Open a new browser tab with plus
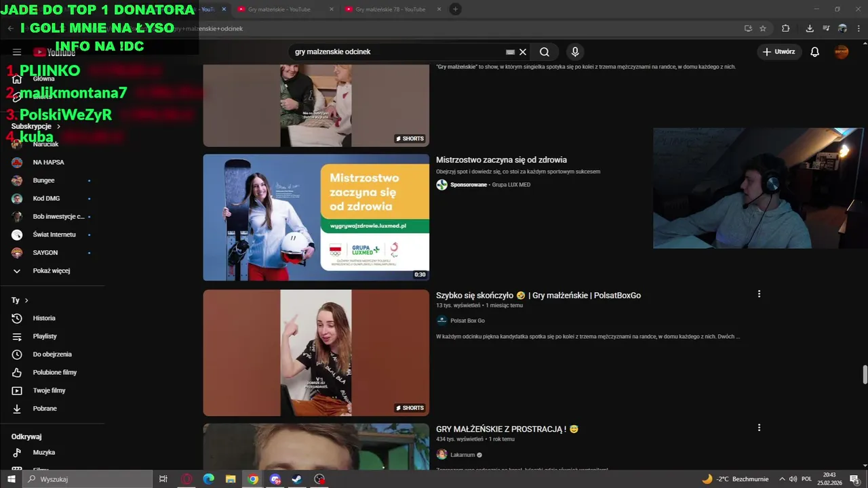The width and height of the screenshot is (868, 488). pyautogui.click(x=456, y=9)
